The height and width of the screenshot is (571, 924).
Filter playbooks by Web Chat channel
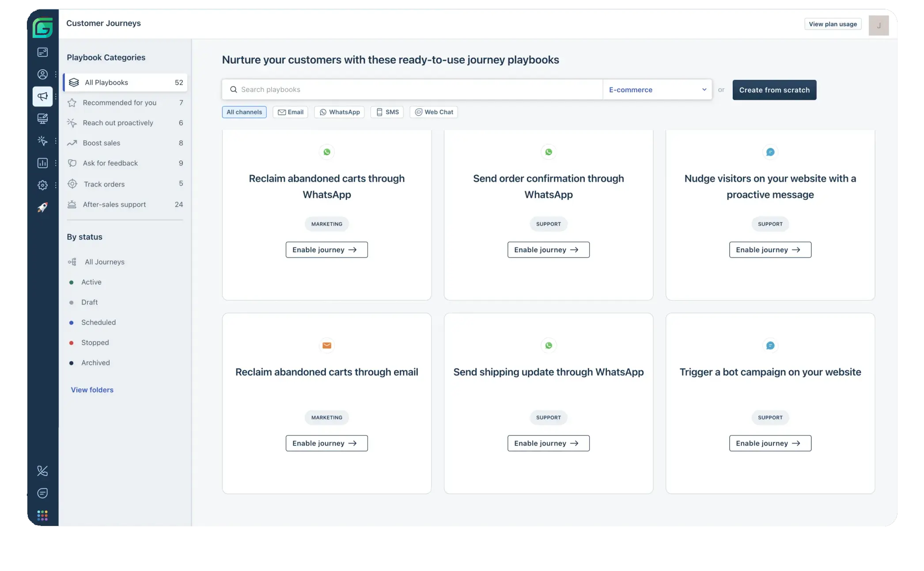coord(434,112)
